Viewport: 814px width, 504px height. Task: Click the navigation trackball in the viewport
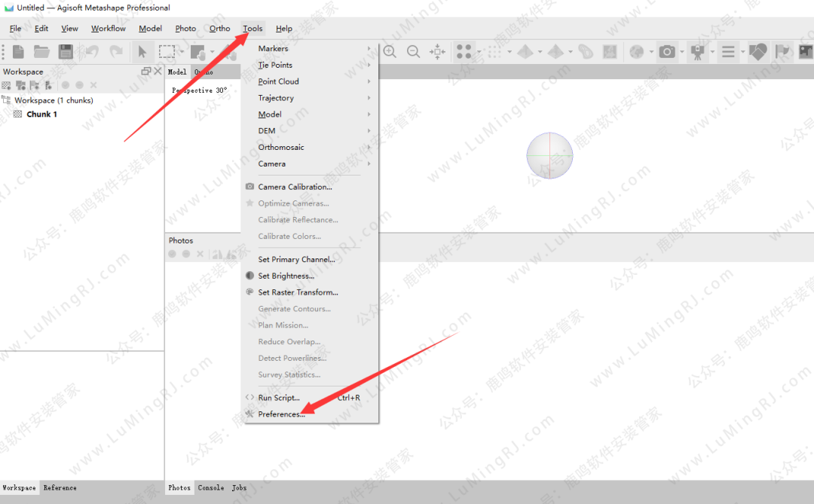[x=549, y=155]
